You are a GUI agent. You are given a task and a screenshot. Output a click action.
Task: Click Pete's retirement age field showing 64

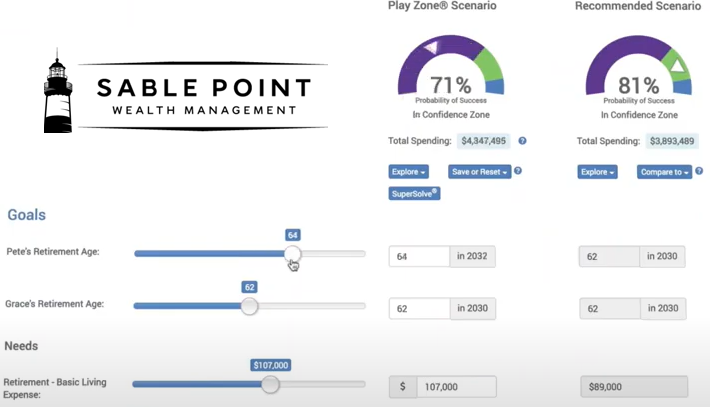pyautogui.click(x=419, y=256)
